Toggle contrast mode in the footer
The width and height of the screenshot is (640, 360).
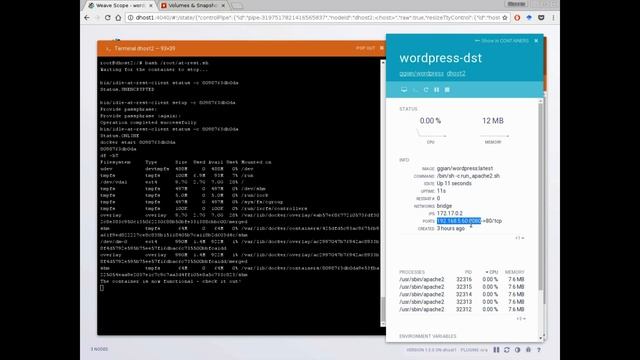(x=518, y=350)
